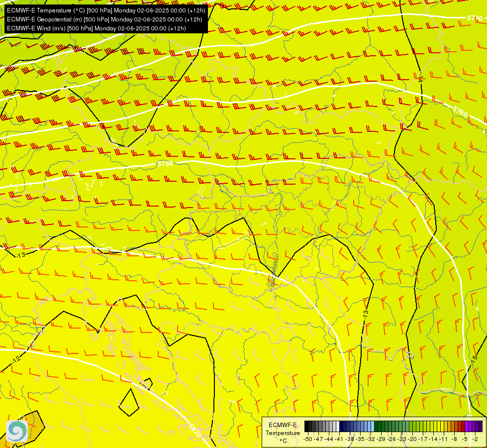Click the -32 tick on temperature legend
The image size is (487, 448).
(371, 439)
